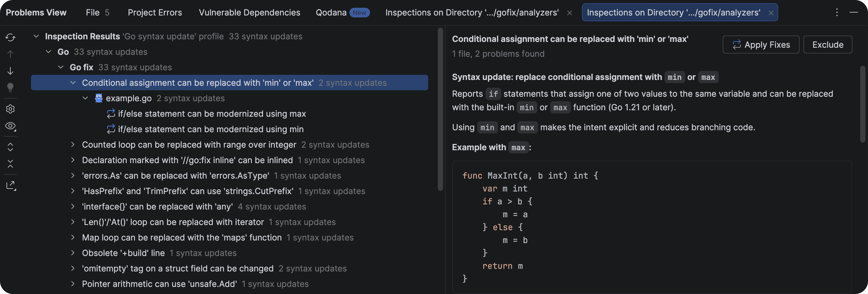Select 'if/else statement can be modernized using max'
This screenshot has width=868, height=294.
(x=212, y=114)
